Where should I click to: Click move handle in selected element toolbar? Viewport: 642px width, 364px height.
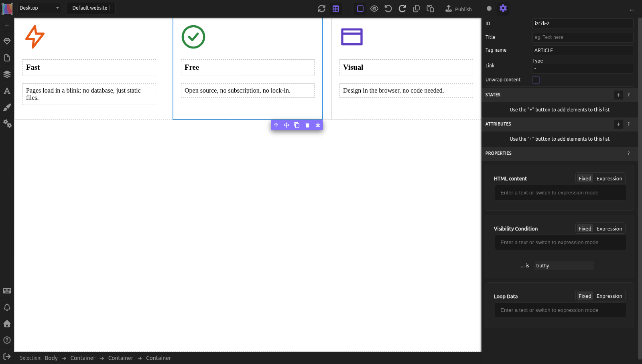286,125
